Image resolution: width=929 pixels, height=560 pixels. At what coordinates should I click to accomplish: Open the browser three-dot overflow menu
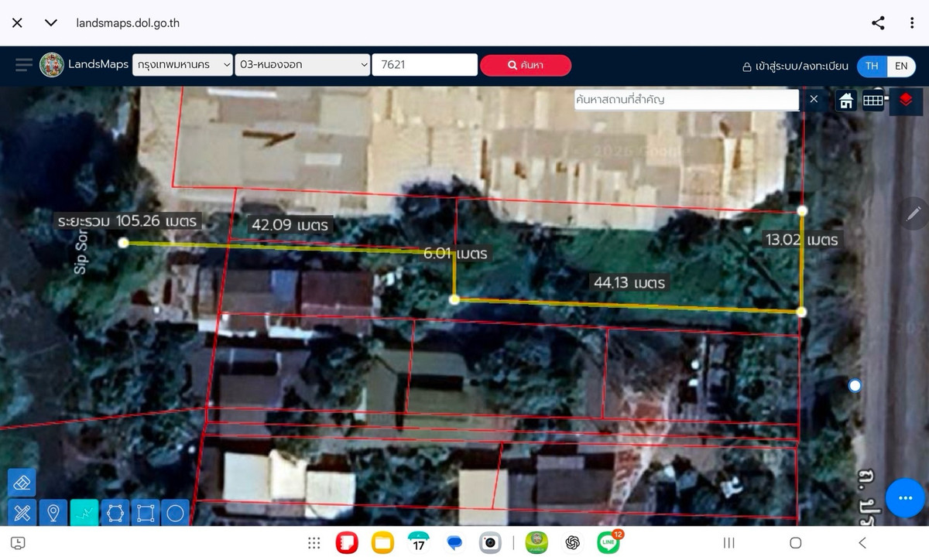(x=912, y=22)
